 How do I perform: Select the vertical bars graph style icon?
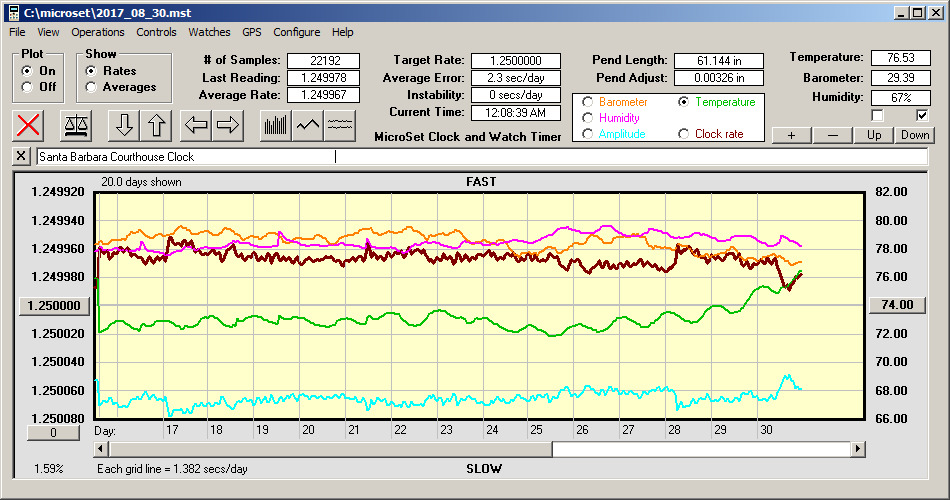[275, 125]
